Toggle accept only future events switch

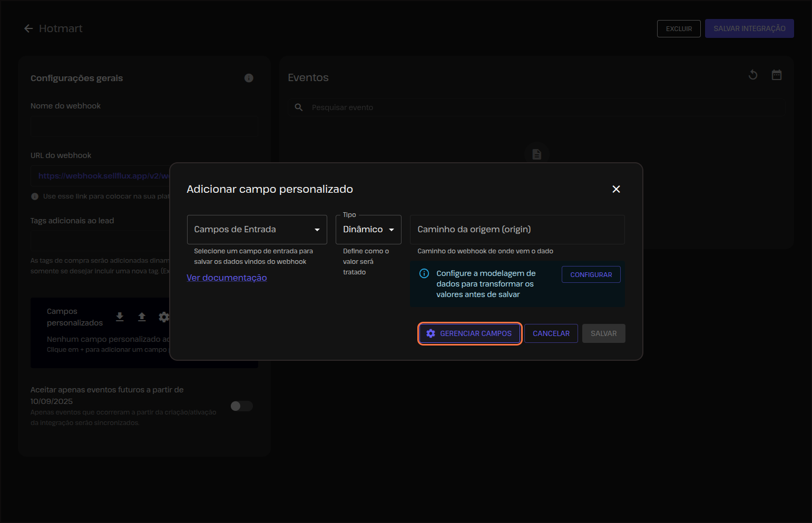coord(242,406)
